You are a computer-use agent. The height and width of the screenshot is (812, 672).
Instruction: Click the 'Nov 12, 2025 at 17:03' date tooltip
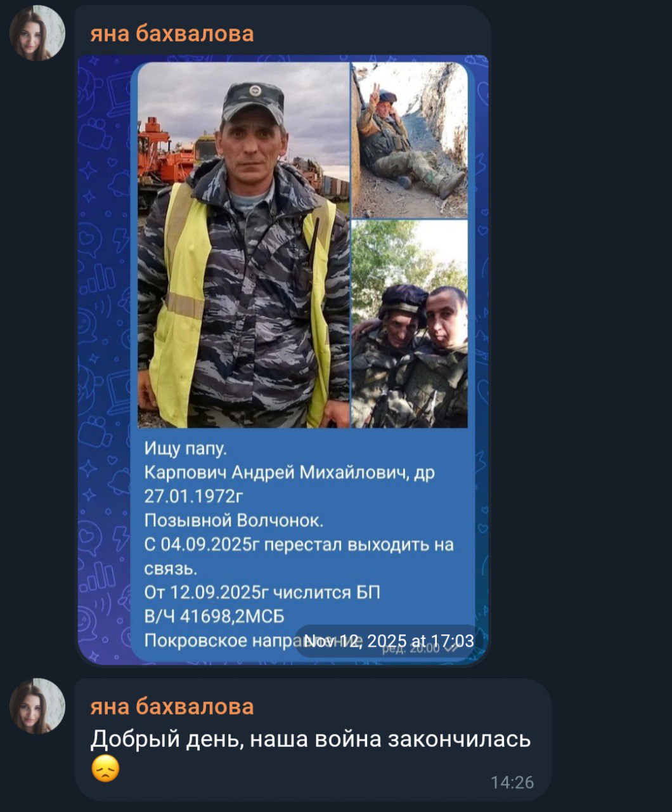point(389,641)
